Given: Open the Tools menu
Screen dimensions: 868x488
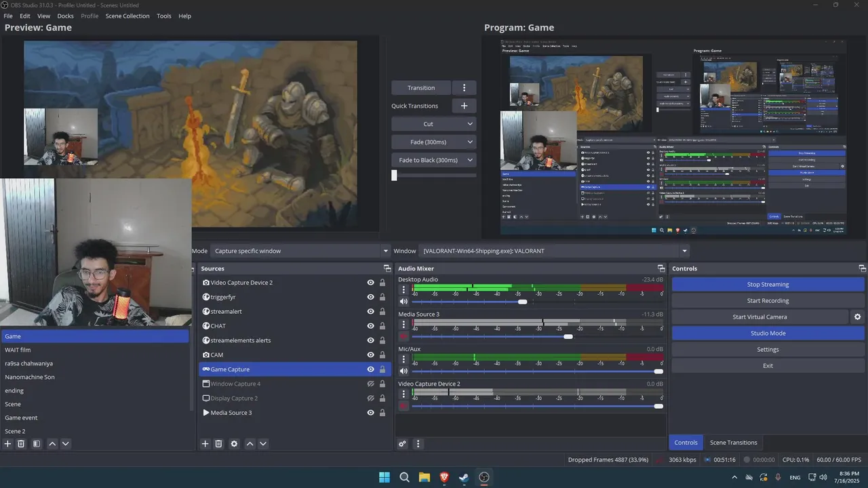Looking at the screenshot, I should pos(164,16).
